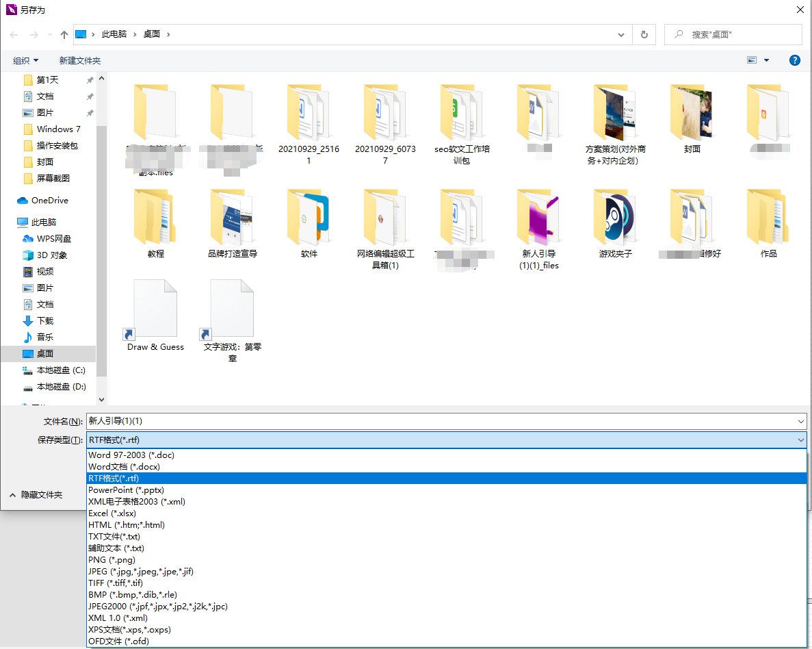The image size is (812, 649).
Task: Go up one folder level with the up arrow
Action: pyautogui.click(x=64, y=34)
